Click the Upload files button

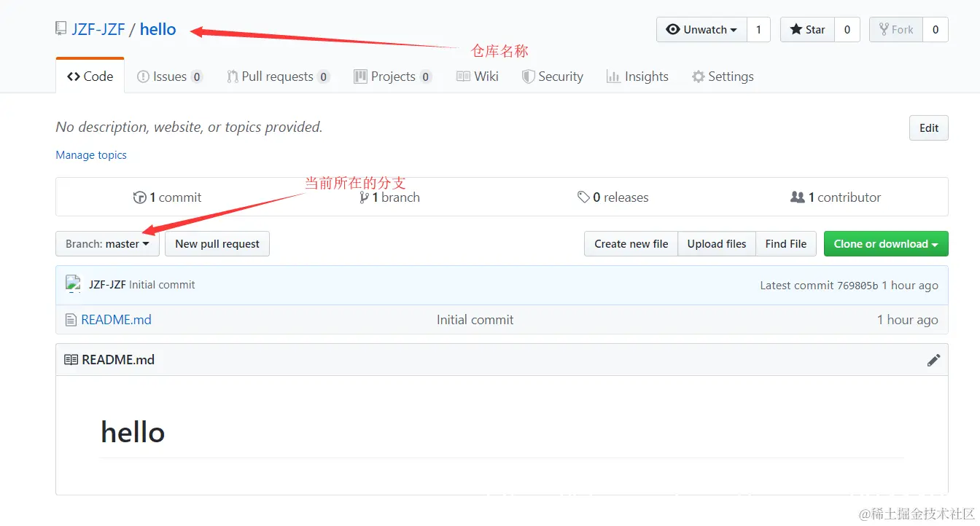click(x=717, y=244)
